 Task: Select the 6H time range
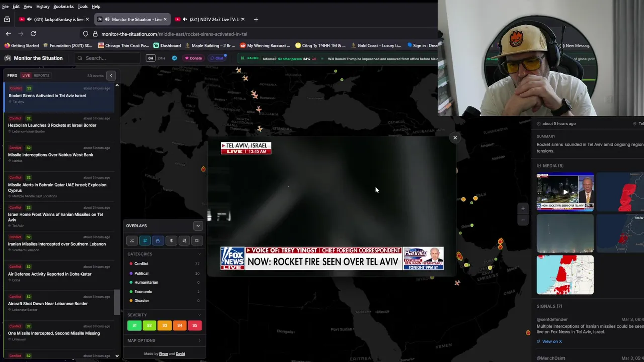point(150,58)
